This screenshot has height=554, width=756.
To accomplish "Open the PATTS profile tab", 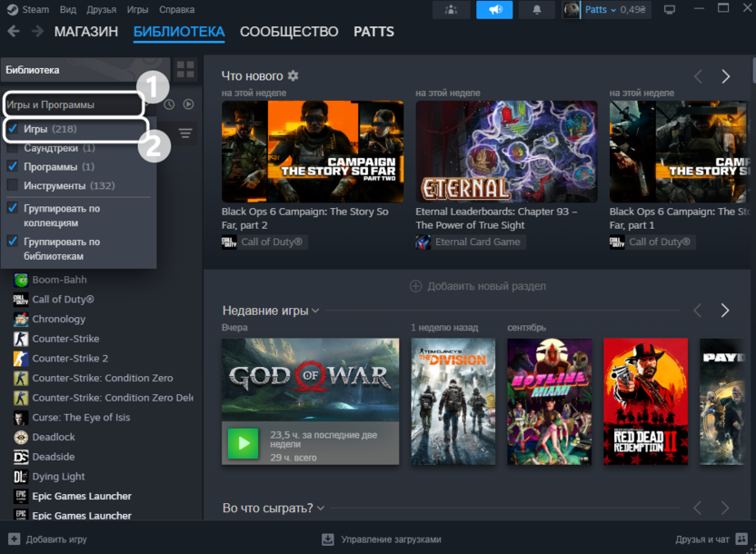I will point(373,32).
